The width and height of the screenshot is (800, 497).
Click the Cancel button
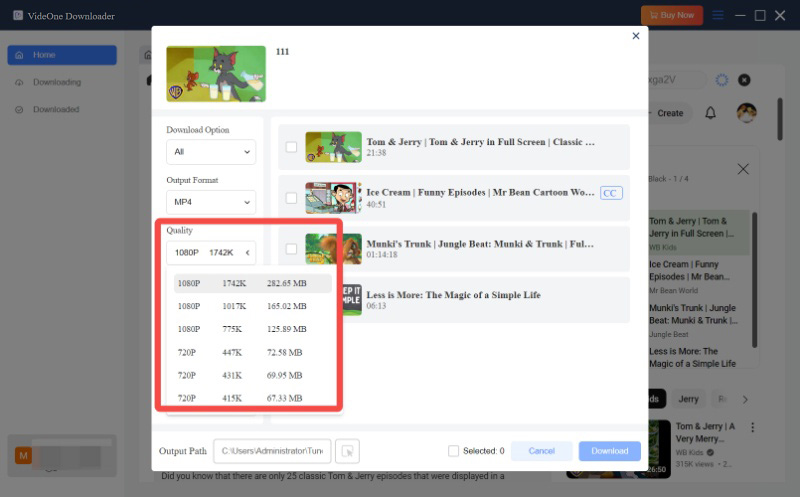(541, 451)
